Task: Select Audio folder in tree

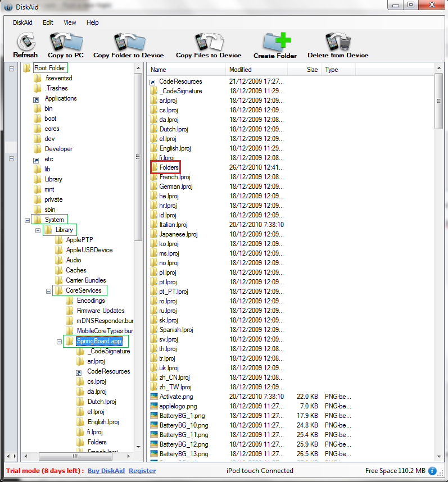Action: 74,260
